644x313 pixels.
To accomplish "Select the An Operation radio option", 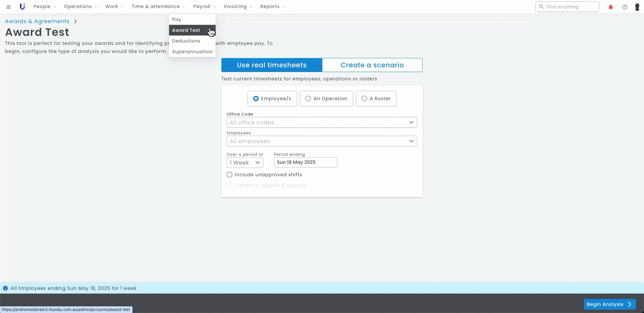I will point(308,99).
